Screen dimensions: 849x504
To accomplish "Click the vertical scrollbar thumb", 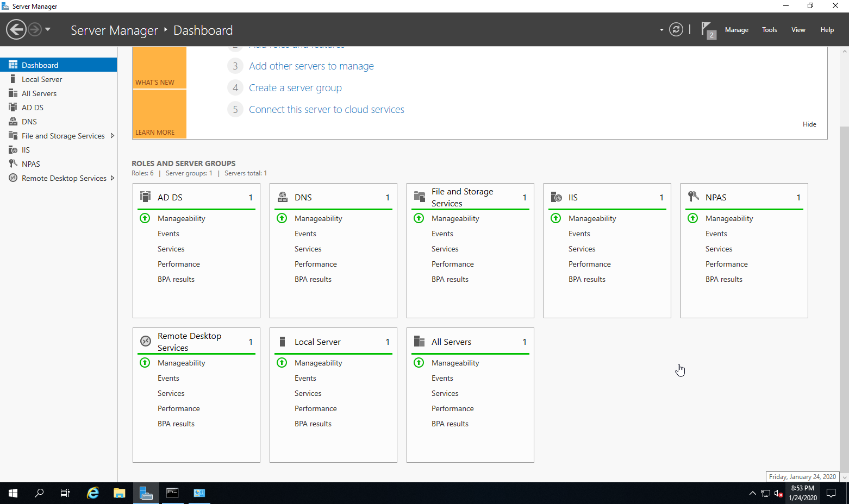I will [844, 299].
